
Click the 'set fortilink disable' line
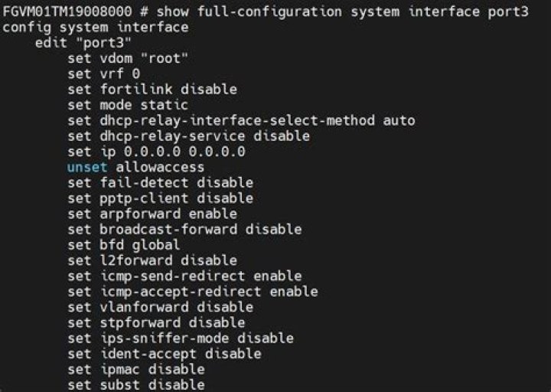(x=152, y=89)
